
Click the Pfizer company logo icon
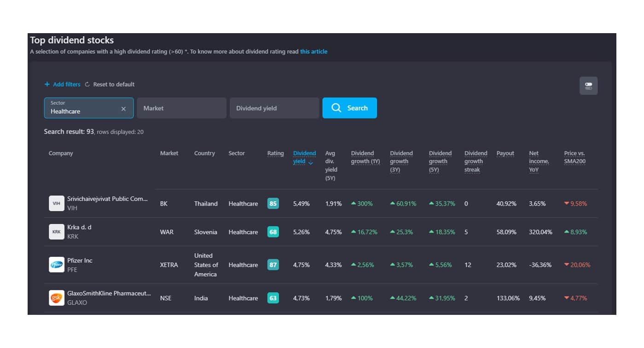click(x=57, y=265)
